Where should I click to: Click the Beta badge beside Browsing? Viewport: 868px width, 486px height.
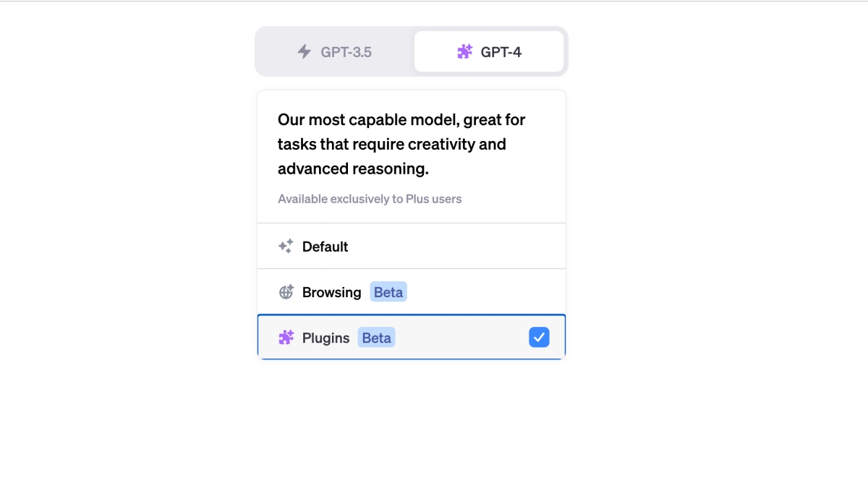pos(388,292)
